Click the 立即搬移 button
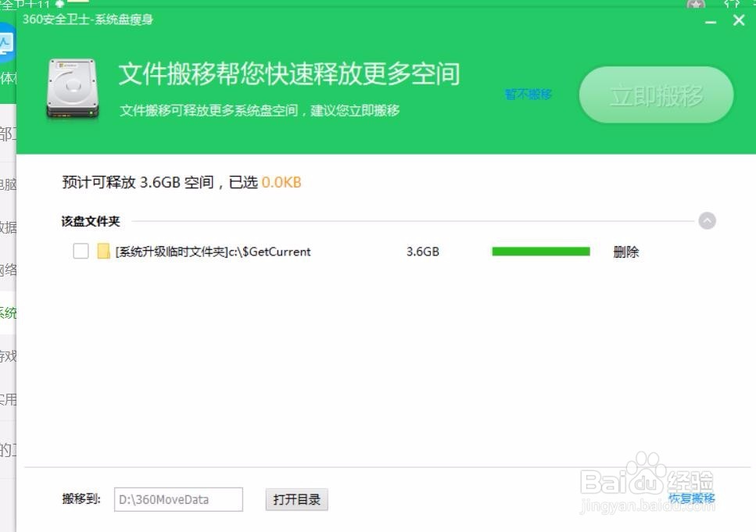This screenshot has width=756, height=532. point(656,95)
